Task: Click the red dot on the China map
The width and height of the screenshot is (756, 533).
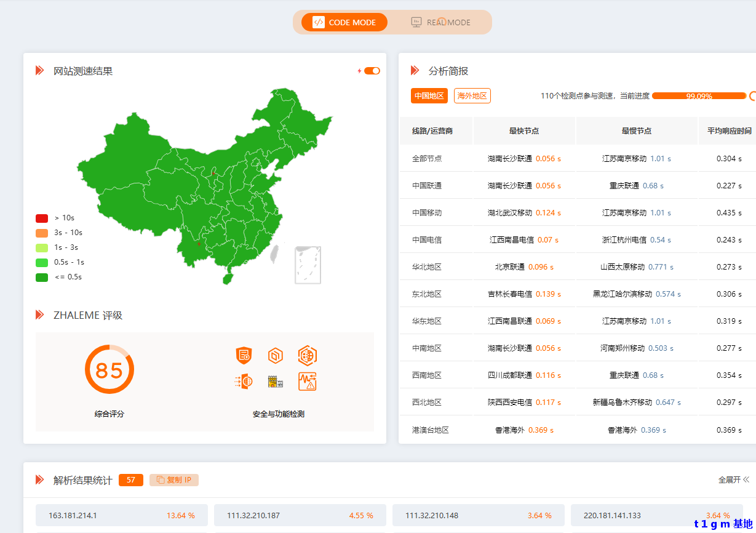Action: click(213, 174)
